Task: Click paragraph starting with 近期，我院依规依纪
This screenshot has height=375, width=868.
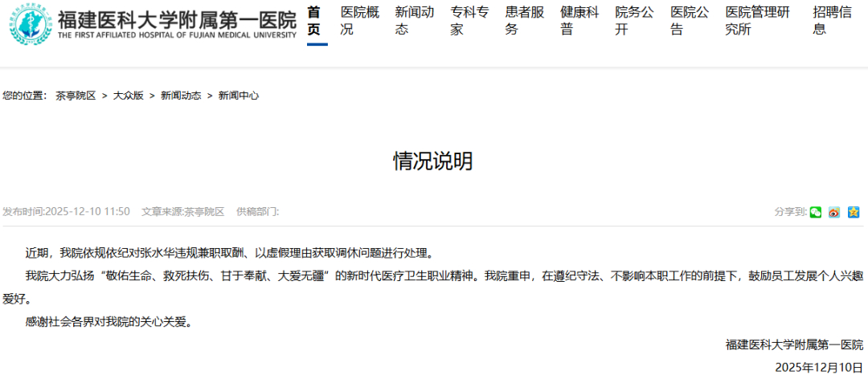Action: (x=228, y=254)
